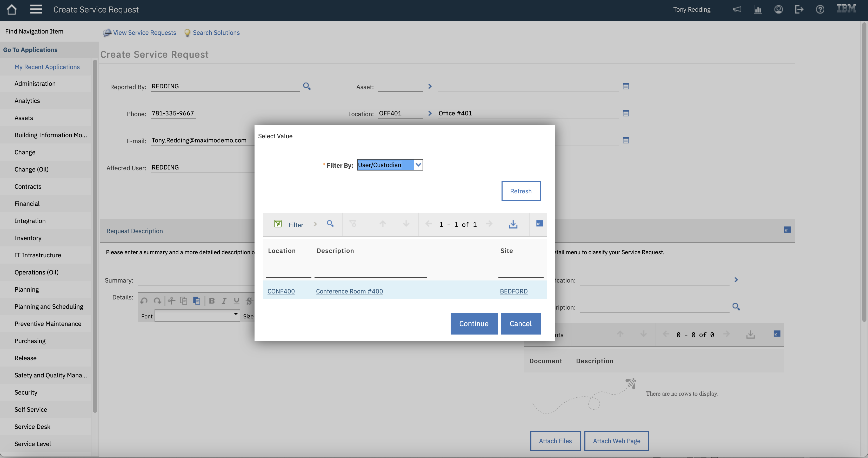Click the sign out icon
Viewport: 868px width, 458px height.
click(x=799, y=9)
